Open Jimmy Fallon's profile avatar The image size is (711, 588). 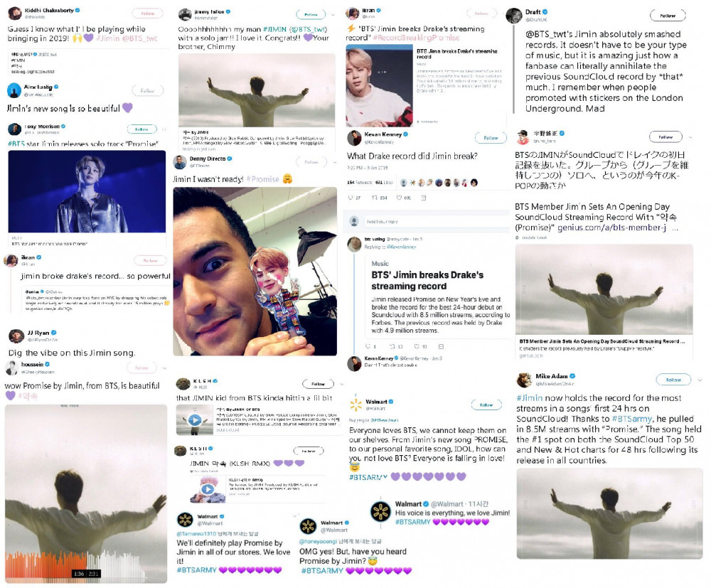tap(185, 14)
